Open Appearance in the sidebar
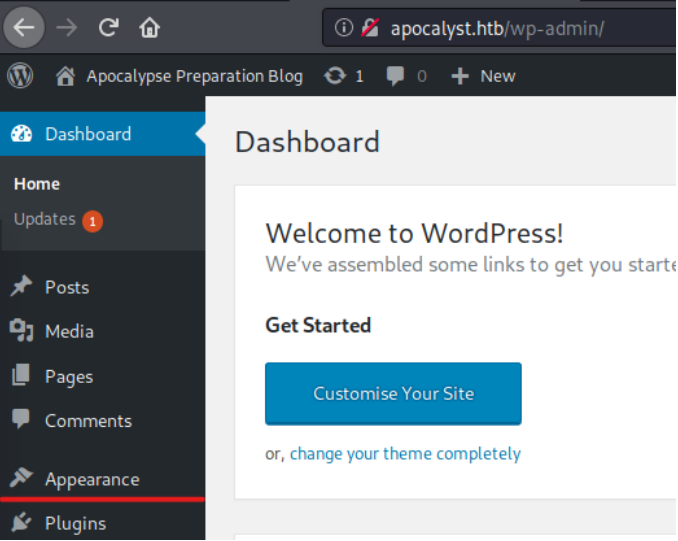678x541 pixels. (93, 480)
